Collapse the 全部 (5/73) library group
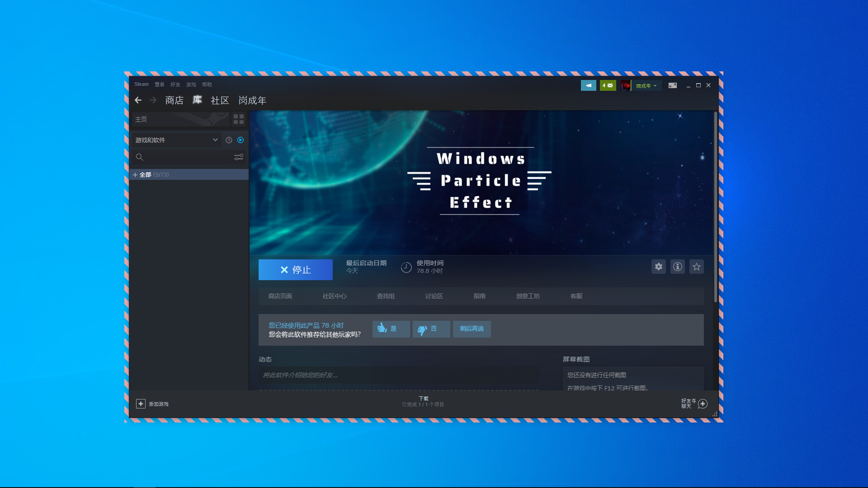This screenshot has width=868, height=488. (x=135, y=174)
